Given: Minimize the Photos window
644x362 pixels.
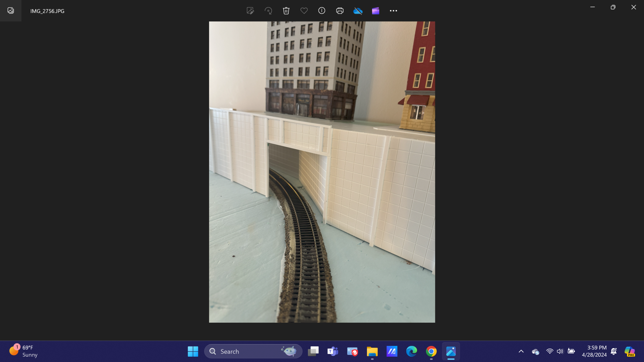Looking at the screenshot, I should tap(592, 7).
